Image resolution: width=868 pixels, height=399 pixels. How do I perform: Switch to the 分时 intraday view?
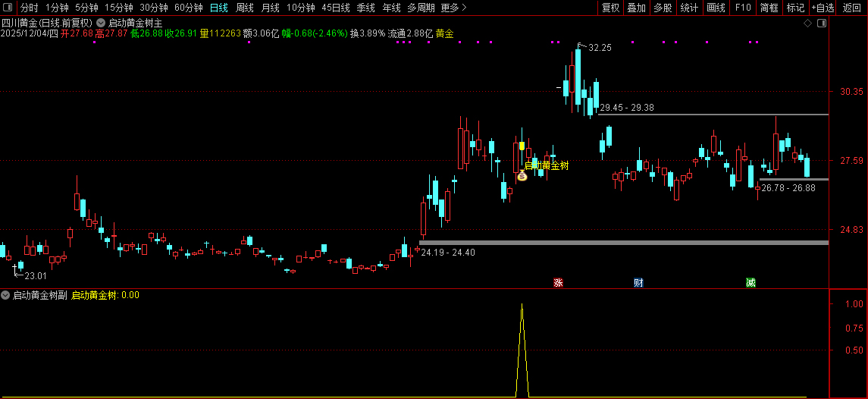30,8
